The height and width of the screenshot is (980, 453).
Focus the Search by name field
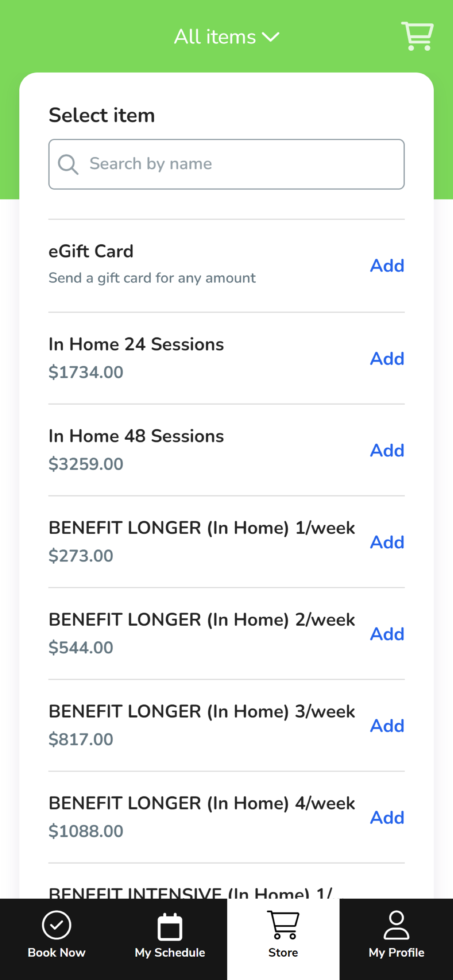click(226, 164)
